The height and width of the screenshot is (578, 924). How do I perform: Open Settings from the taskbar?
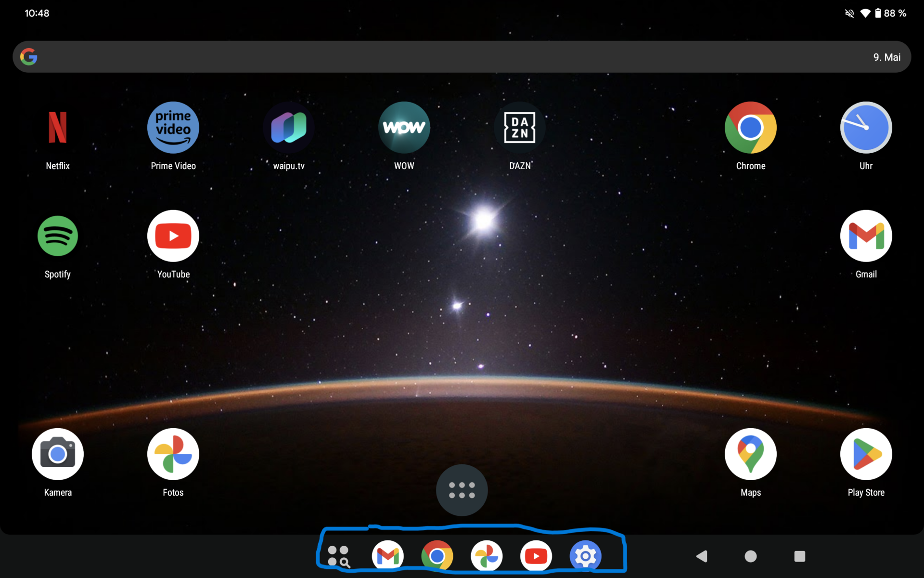click(x=585, y=556)
